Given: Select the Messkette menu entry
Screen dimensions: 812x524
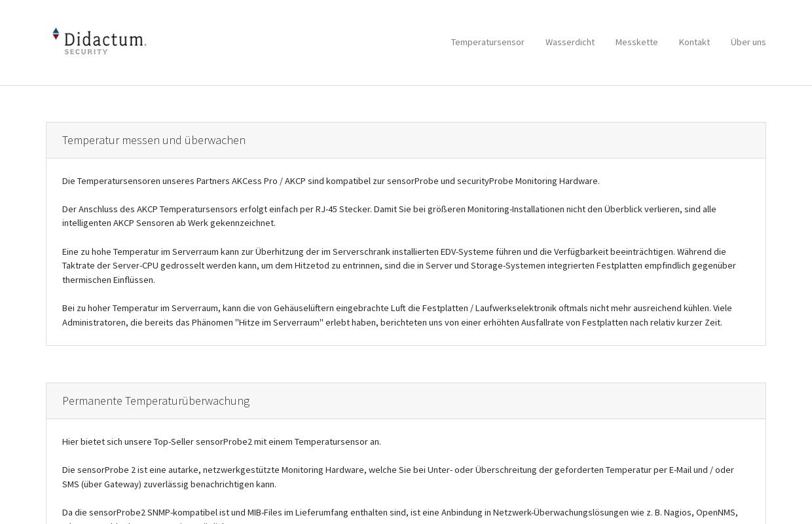Looking at the screenshot, I should [x=637, y=42].
